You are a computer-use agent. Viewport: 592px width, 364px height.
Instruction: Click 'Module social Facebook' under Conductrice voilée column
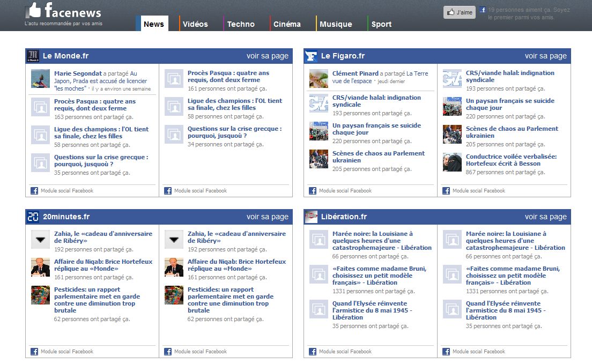coord(479,191)
